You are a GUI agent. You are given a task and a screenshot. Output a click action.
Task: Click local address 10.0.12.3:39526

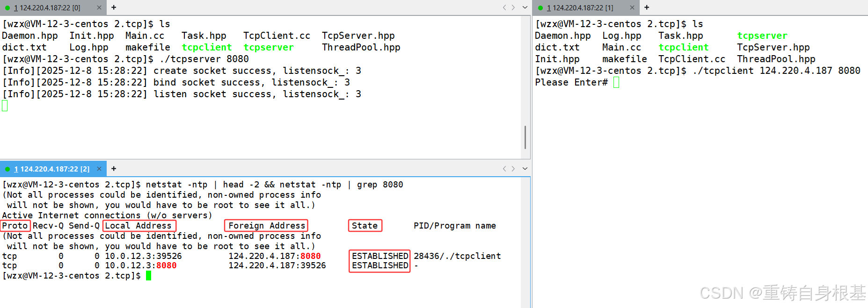point(143,256)
